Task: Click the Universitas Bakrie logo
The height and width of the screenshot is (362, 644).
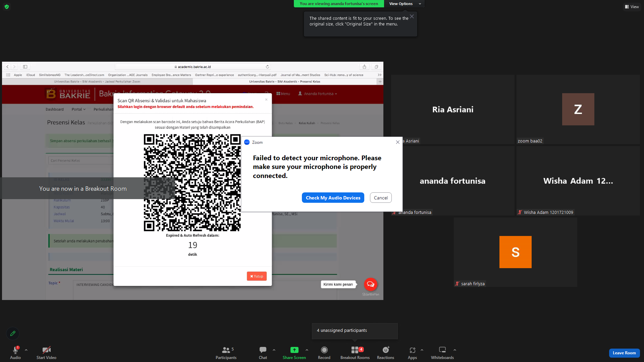Action: click(x=68, y=94)
